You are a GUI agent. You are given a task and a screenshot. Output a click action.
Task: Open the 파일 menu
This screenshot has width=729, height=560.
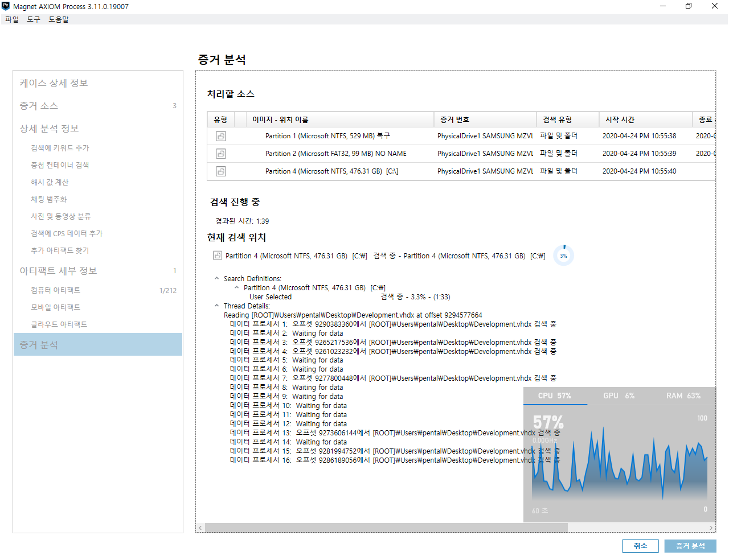(x=12, y=19)
